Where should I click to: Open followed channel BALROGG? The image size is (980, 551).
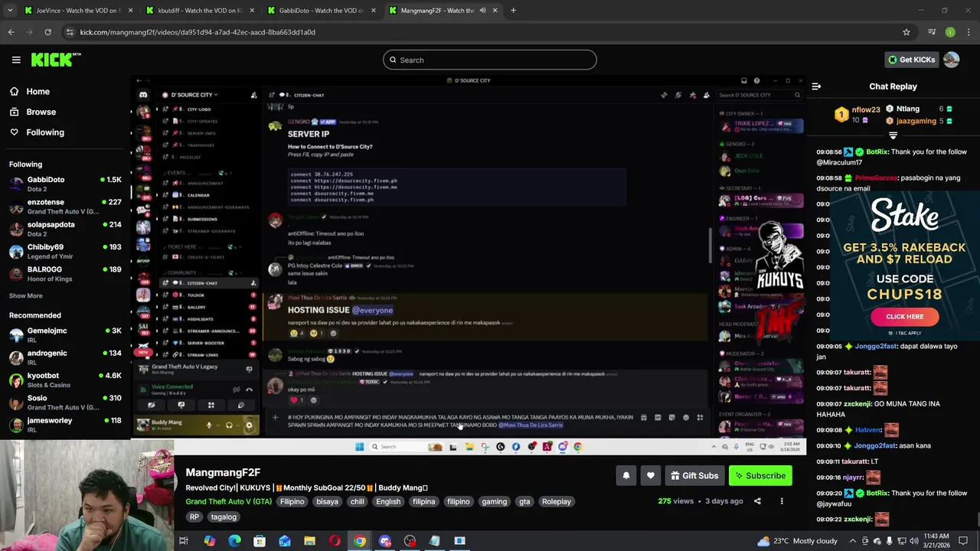coord(65,274)
